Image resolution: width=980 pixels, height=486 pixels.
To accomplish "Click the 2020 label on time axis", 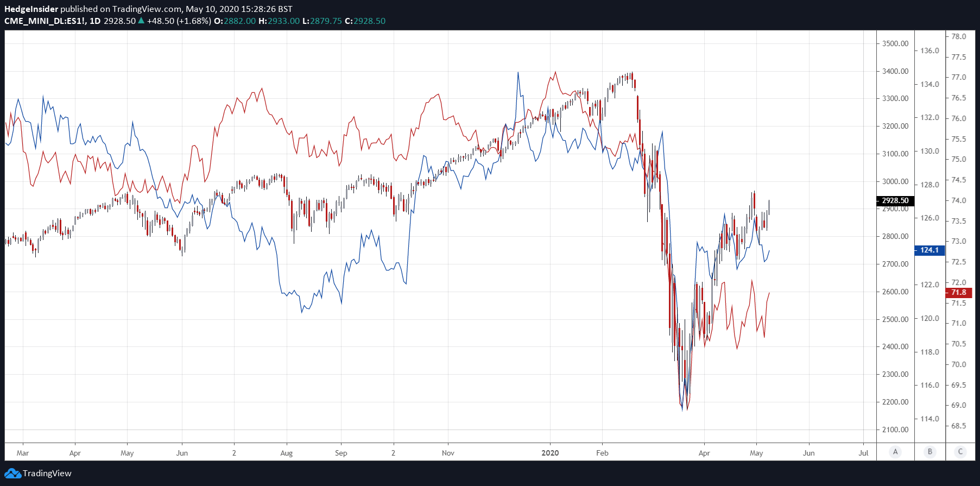I will tap(549, 452).
